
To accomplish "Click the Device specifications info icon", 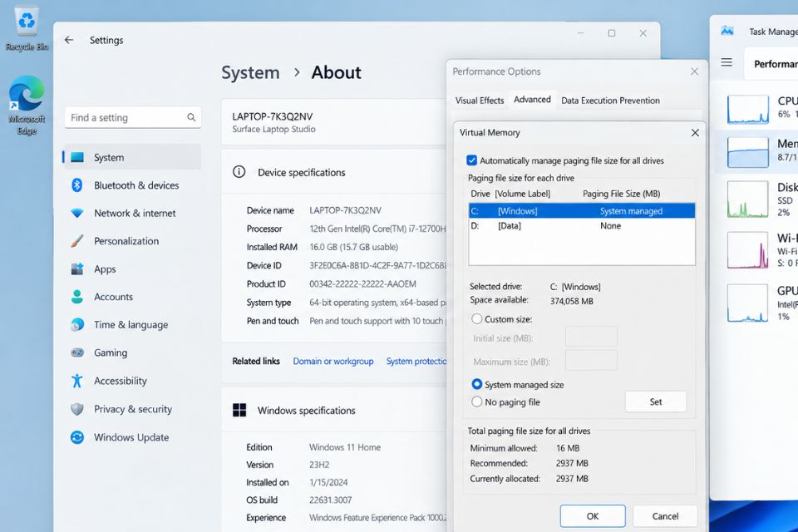I will pos(239,172).
